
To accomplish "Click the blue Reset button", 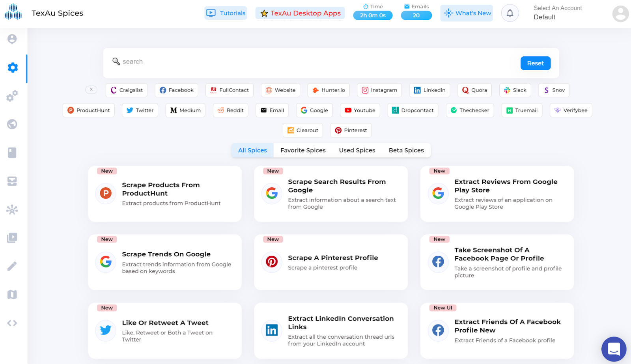I will coord(535,63).
